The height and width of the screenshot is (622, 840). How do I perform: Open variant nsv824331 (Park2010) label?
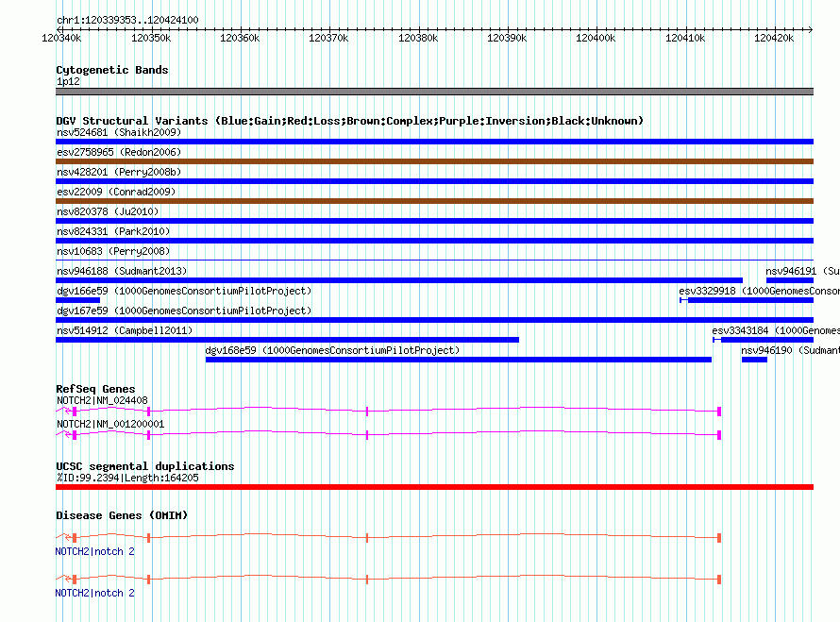[x=113, y=231]
